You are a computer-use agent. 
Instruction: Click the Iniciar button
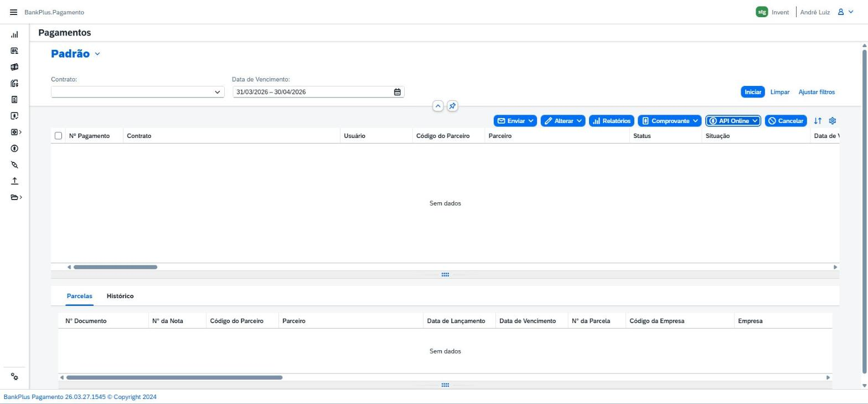coord(753,92)
